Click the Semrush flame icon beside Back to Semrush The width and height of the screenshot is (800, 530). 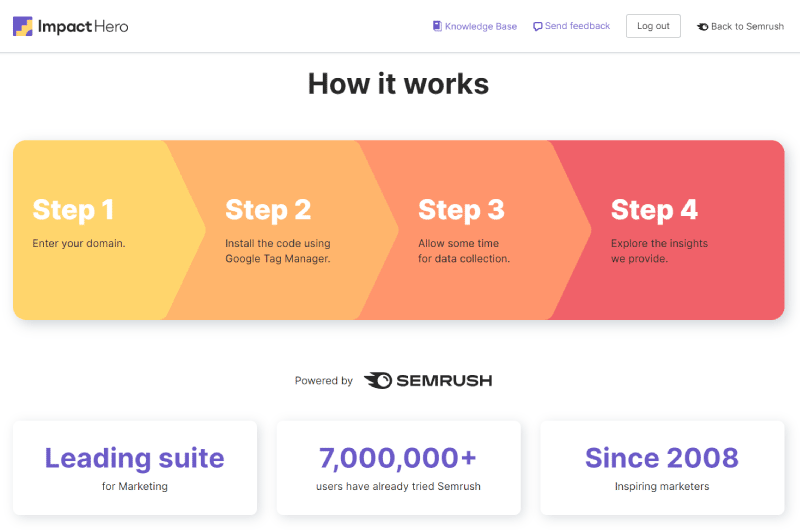[703, 27]
